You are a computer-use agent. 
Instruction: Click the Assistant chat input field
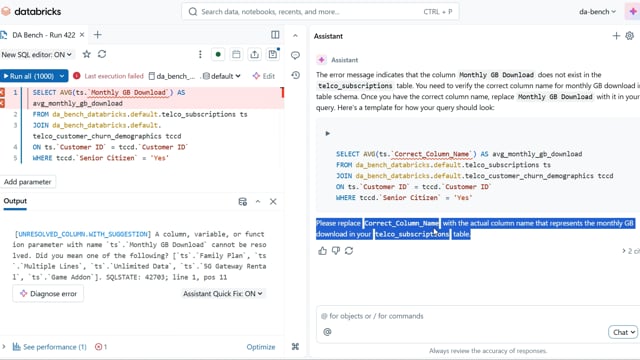tap(478, 316)
